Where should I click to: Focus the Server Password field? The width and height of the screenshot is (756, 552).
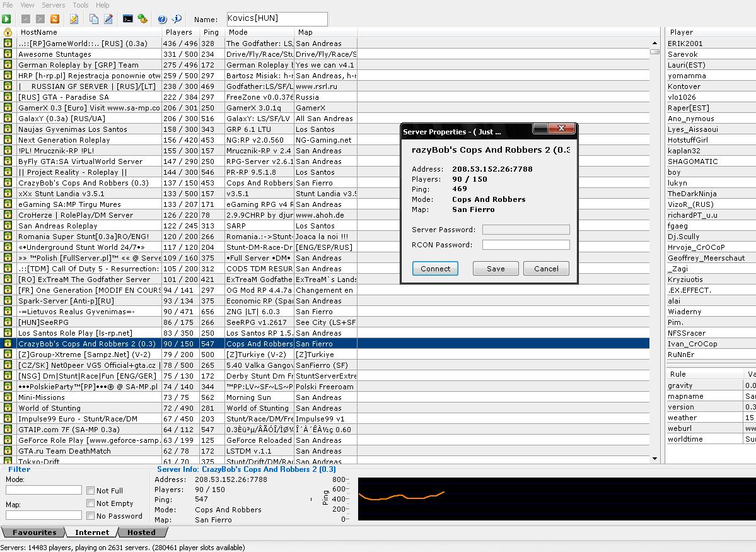coord(526,230)
